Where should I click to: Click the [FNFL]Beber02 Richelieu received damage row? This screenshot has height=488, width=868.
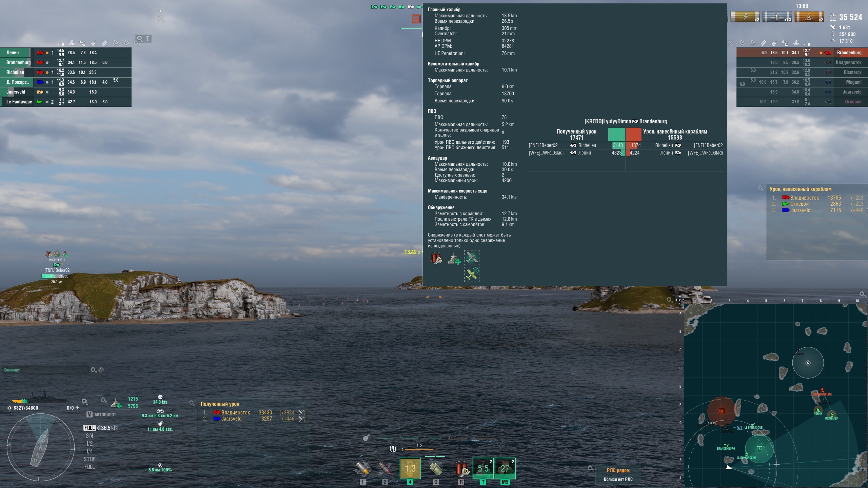point(576,145)
